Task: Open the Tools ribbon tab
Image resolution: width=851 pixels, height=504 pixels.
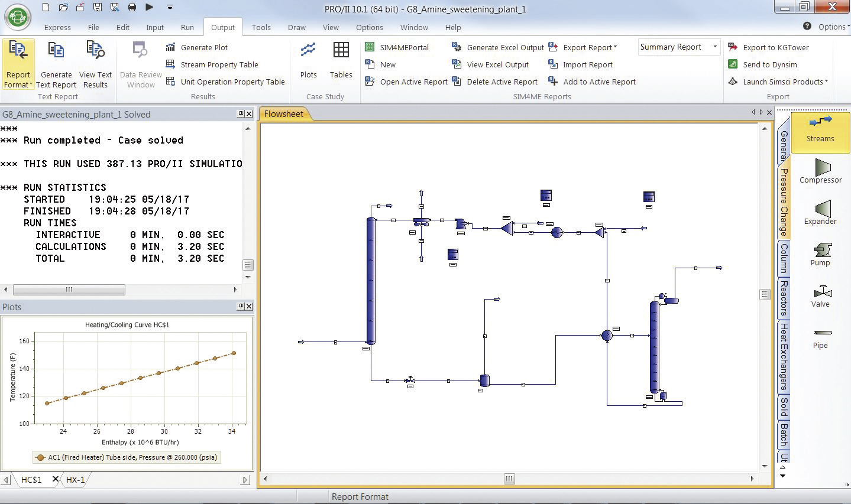Action: (261, 27)
